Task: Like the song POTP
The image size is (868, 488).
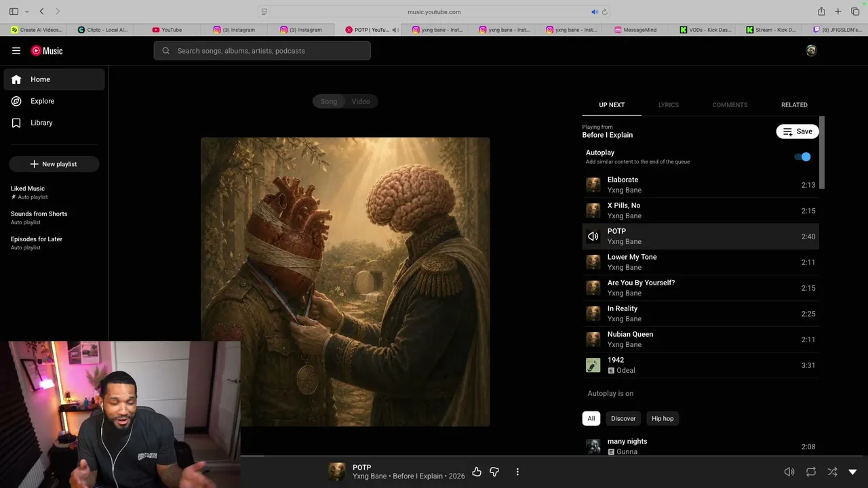Action: pos(477,472)
